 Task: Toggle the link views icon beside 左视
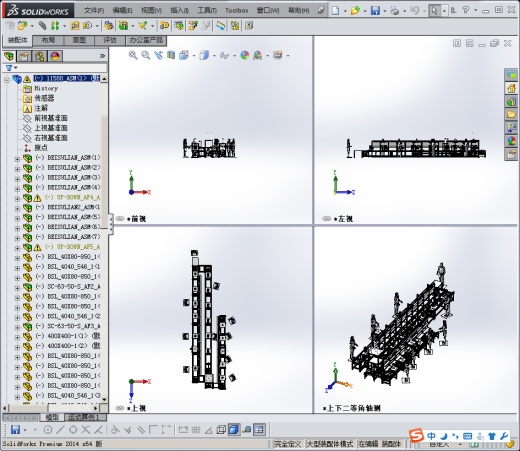(327, 219)
